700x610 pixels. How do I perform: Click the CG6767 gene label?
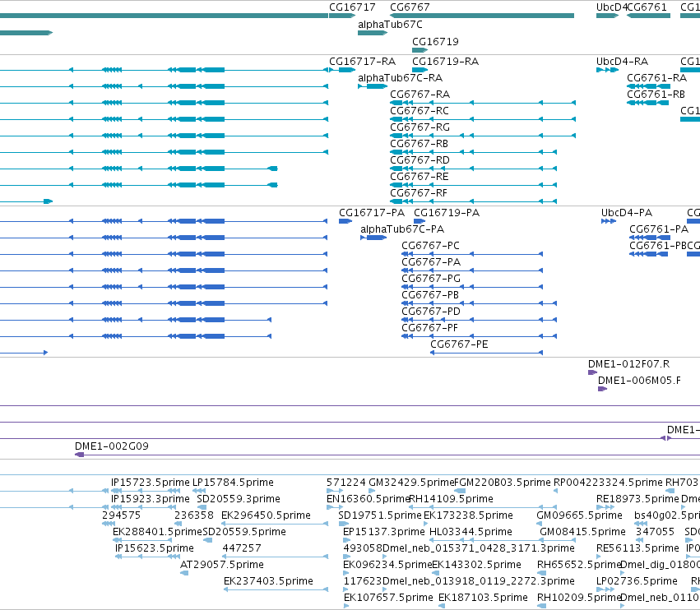(410, 7)
